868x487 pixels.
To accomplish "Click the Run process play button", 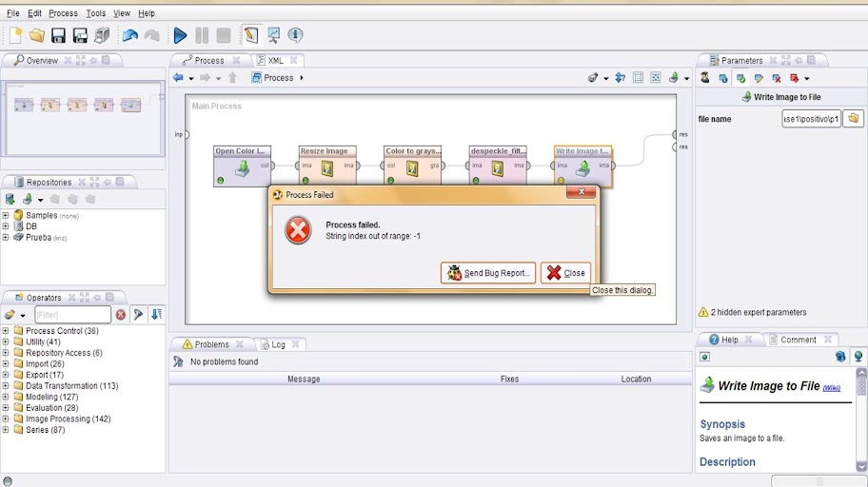I will (x=180, y=36).
